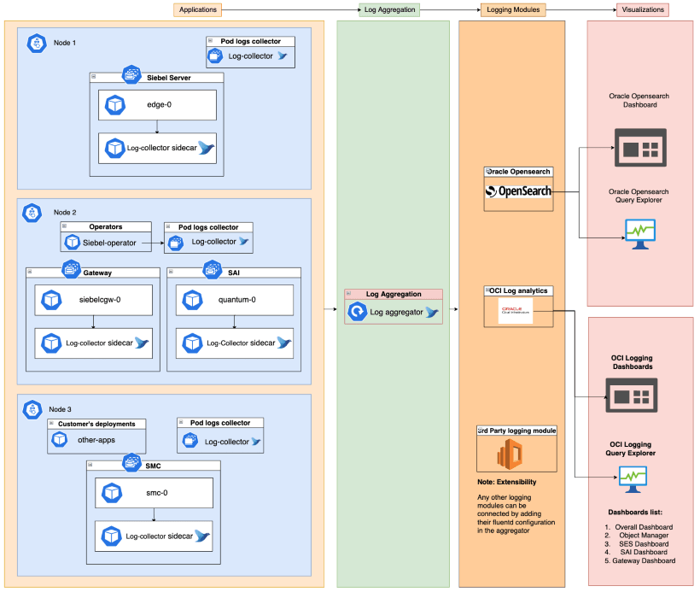Viewport: 700px width, 592px height.
Task: Click the Node 3 Log-collector daemonset icon
Action: pos(190,441)
